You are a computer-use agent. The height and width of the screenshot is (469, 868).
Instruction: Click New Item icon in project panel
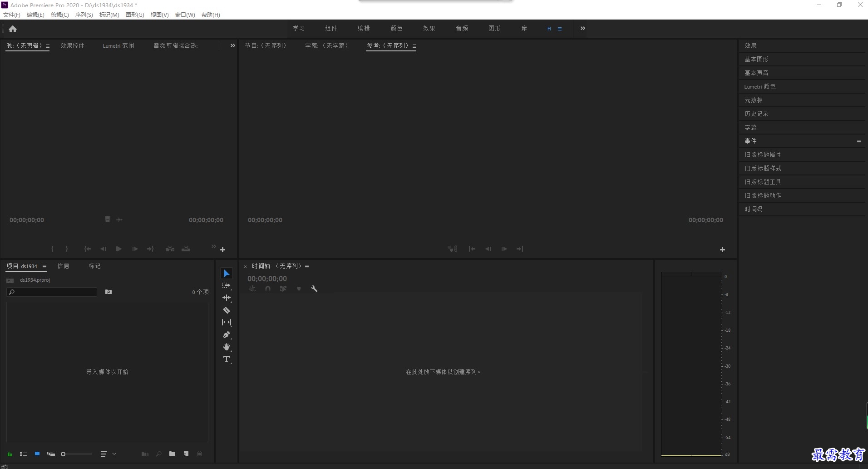(186, 454)
